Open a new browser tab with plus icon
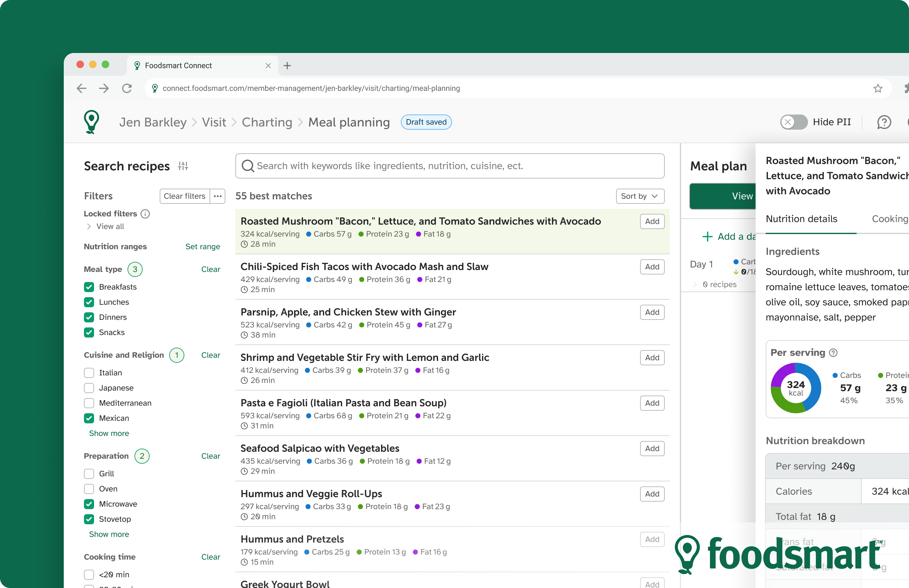Viewport: 909px width, 588px height. [287, 66]
